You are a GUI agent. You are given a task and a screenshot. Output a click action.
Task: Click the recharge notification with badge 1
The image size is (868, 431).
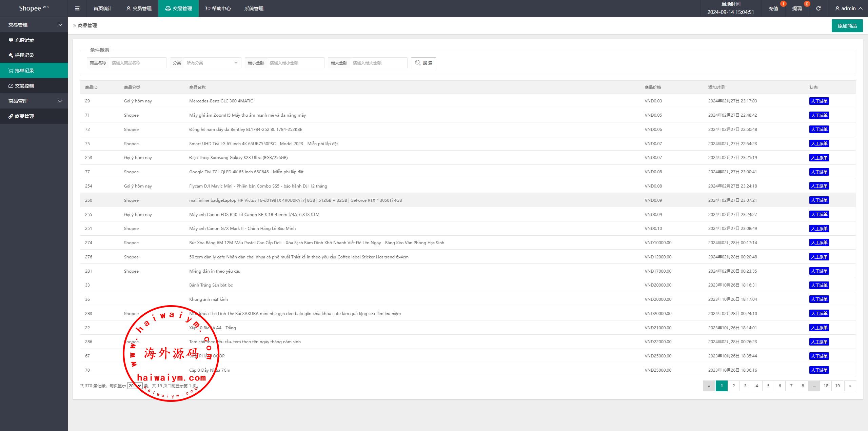click(x=773, y=8)
